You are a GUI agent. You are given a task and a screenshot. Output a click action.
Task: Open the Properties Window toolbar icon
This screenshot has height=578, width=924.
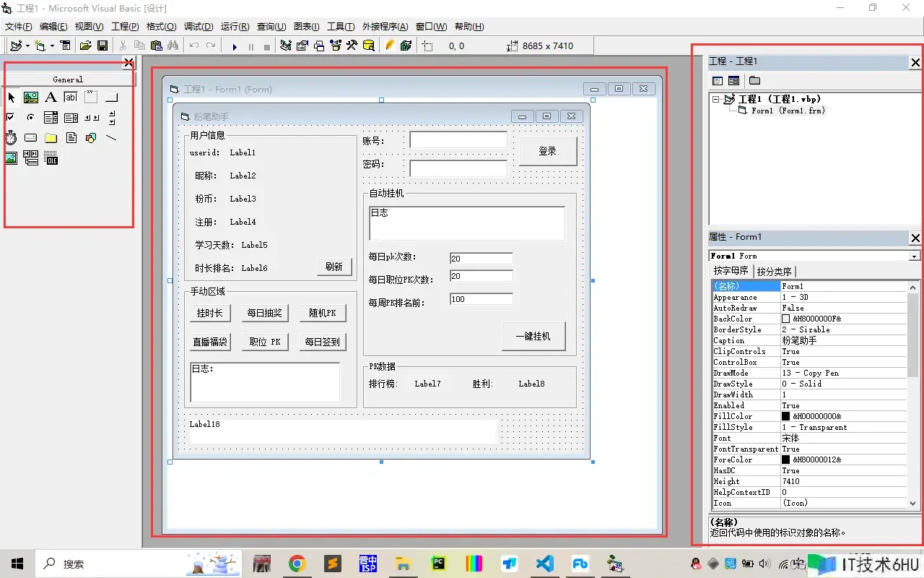[x=302, y=46]
